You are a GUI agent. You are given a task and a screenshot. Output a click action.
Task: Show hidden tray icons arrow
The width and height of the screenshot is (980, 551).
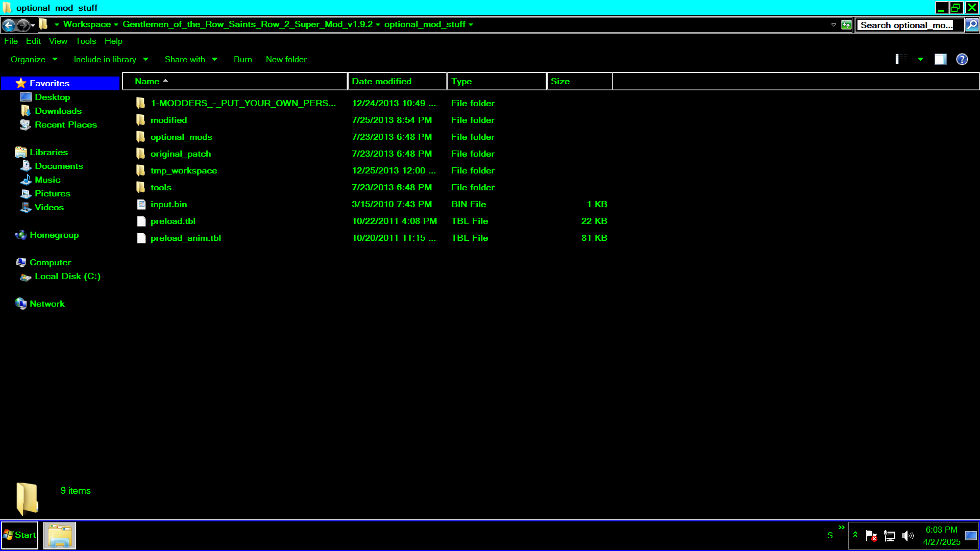(855, 535)
